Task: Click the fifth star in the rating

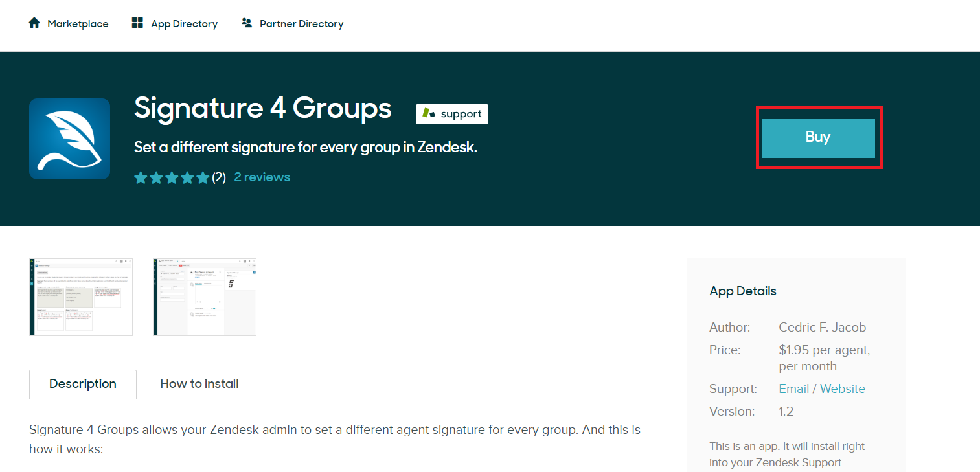Action: tap(203, 177)
